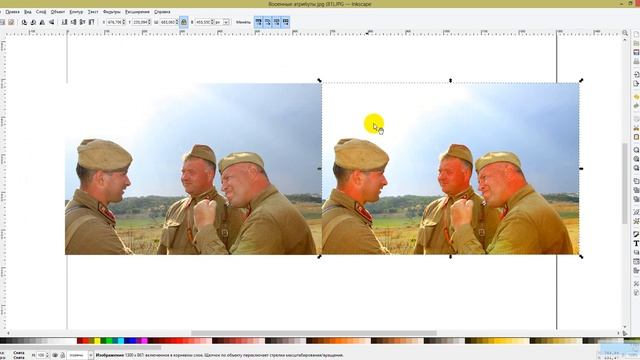Toggle current layer visibility eye
The image size is (640, 360).
pos(55,356)
